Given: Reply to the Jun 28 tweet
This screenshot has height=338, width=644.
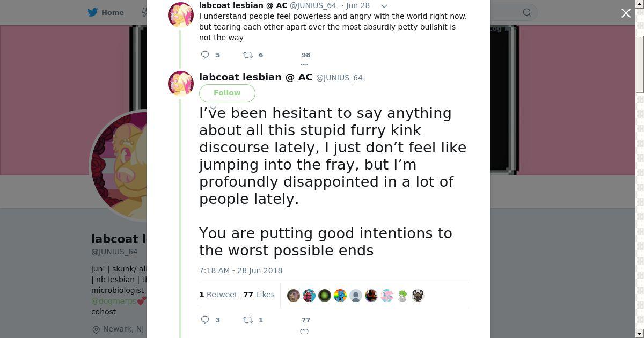Looking at the screenshot, I should (205, 55).
